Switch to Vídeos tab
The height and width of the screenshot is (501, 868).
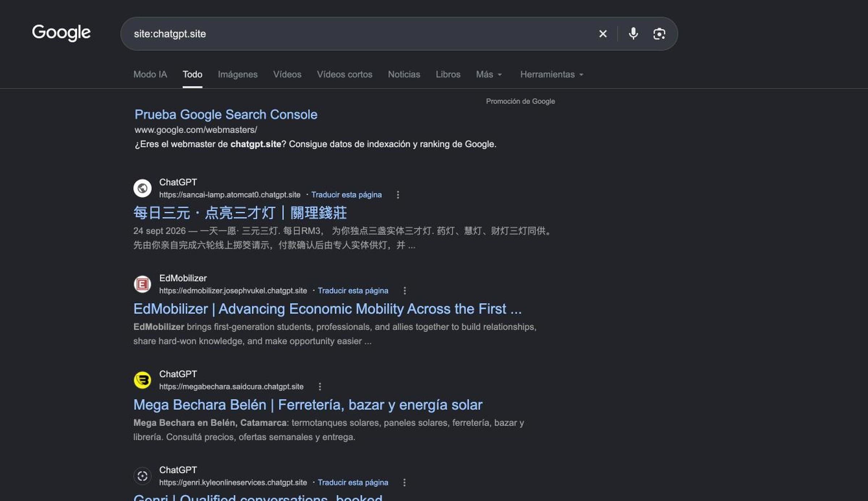click(x=287, y=75)
